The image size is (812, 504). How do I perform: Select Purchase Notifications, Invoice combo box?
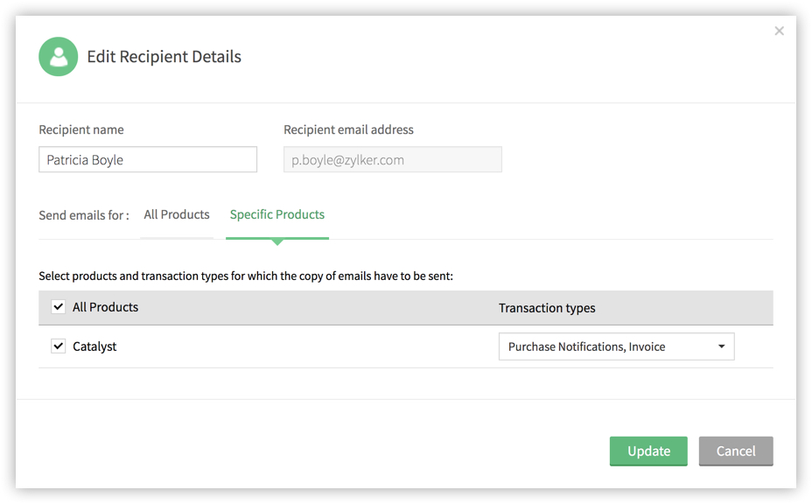616,346
